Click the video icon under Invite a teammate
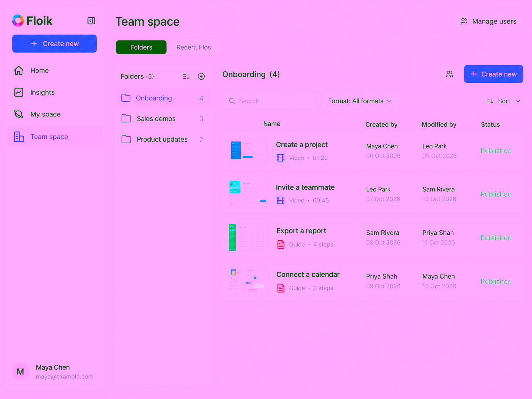 pos(281,201)
